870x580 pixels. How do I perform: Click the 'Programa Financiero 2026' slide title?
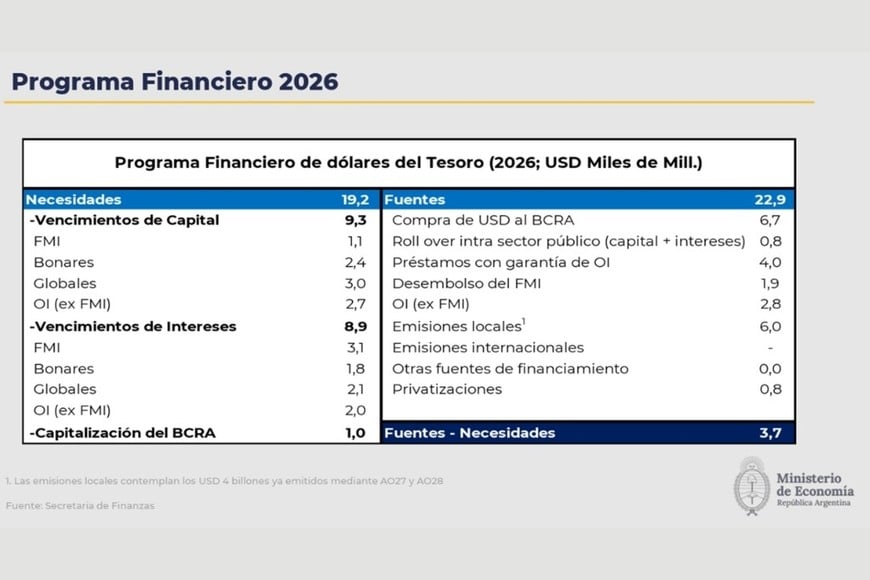coord(175,82)
